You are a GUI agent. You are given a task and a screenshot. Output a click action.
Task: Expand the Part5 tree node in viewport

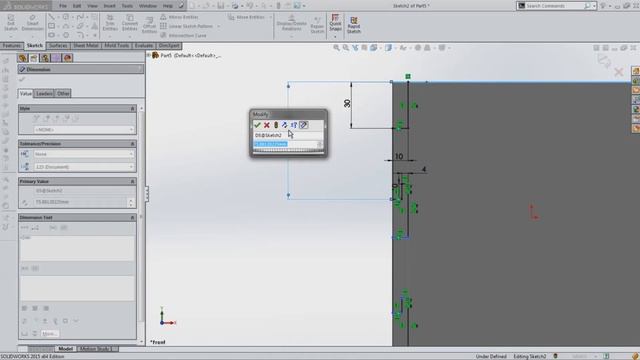[149, 55]
